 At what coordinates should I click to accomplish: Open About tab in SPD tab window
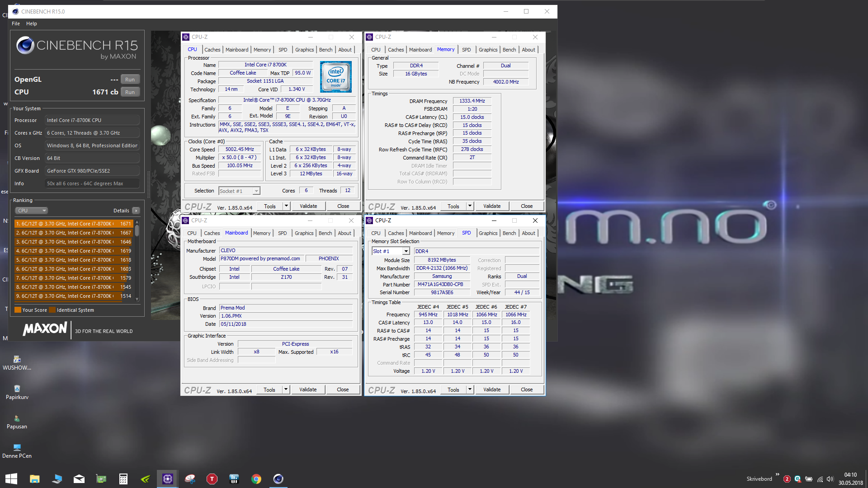pos(528,233)
